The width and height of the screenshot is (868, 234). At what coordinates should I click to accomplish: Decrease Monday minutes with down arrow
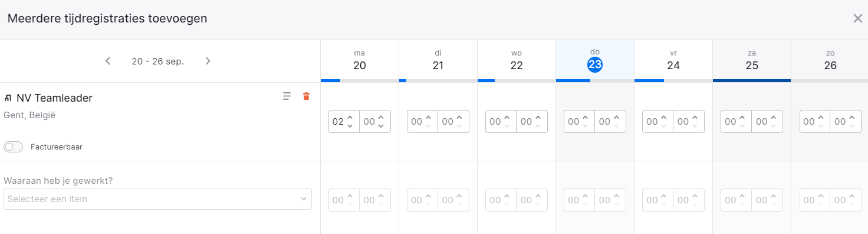[x=381, y=125]
